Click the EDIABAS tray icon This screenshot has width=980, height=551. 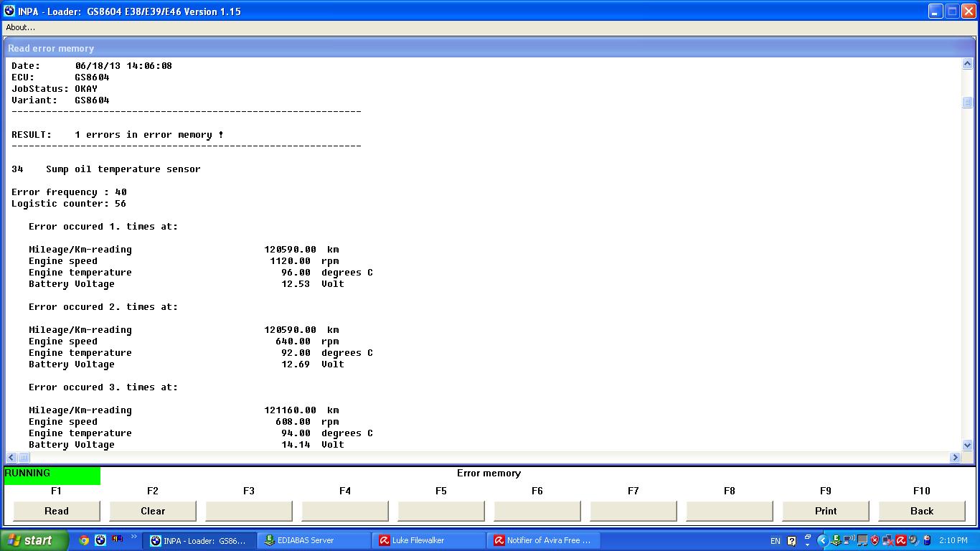(x=836, y=540)
